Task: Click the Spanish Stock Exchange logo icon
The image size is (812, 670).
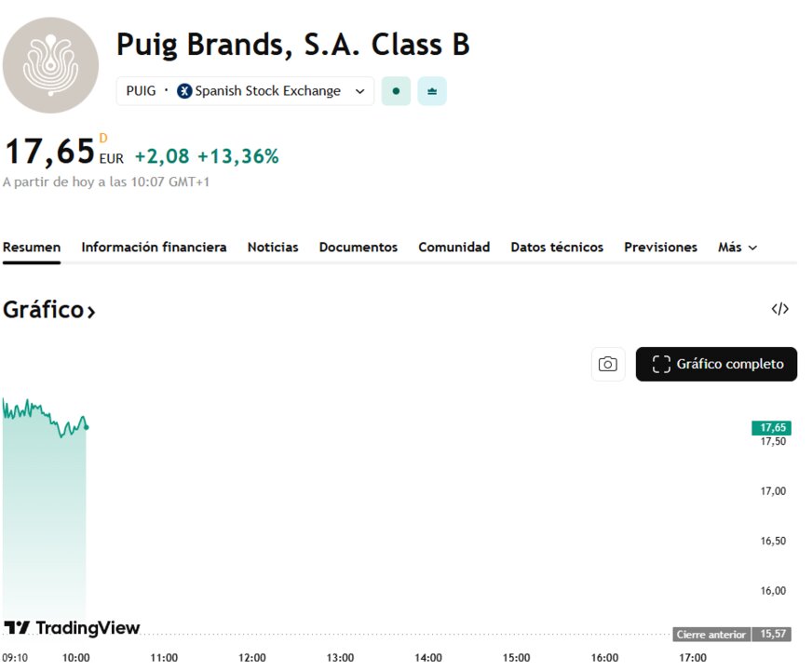Action: point(184,91)
